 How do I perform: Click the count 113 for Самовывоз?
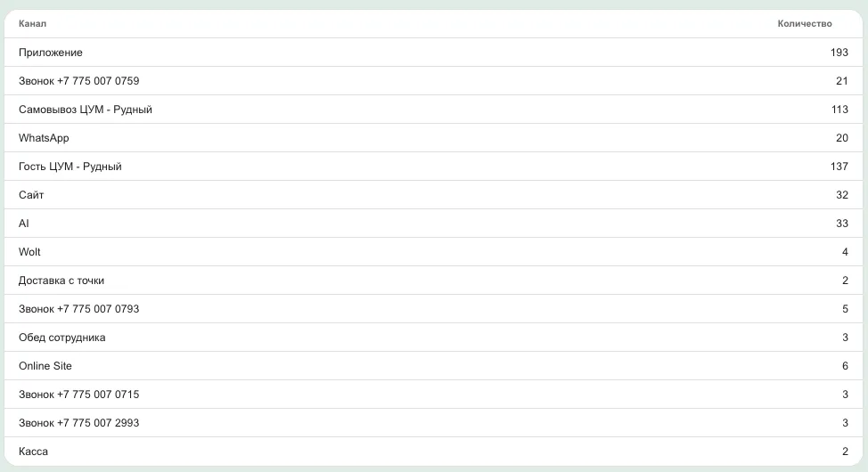coord(839,110)
